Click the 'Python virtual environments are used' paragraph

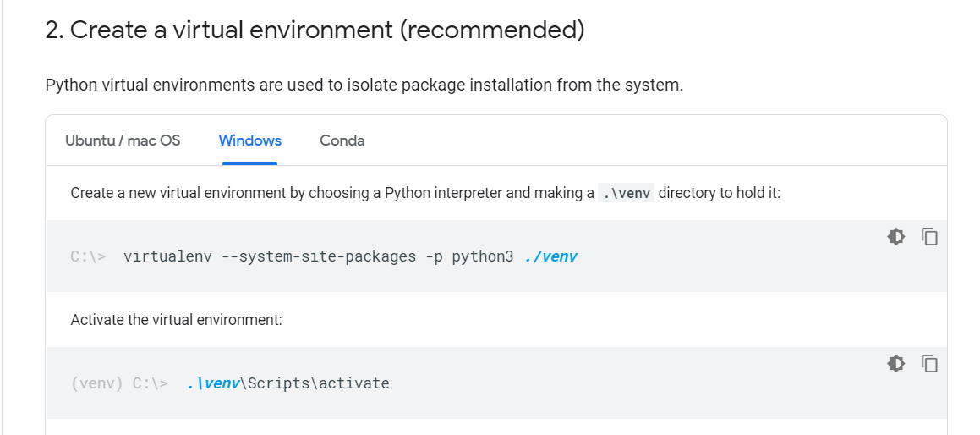tap(364, 85)
